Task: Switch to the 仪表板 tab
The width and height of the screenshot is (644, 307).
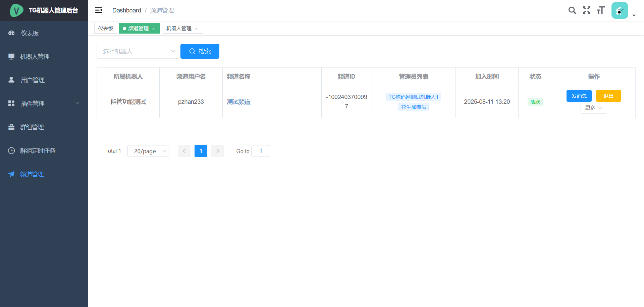Action: 106,29
